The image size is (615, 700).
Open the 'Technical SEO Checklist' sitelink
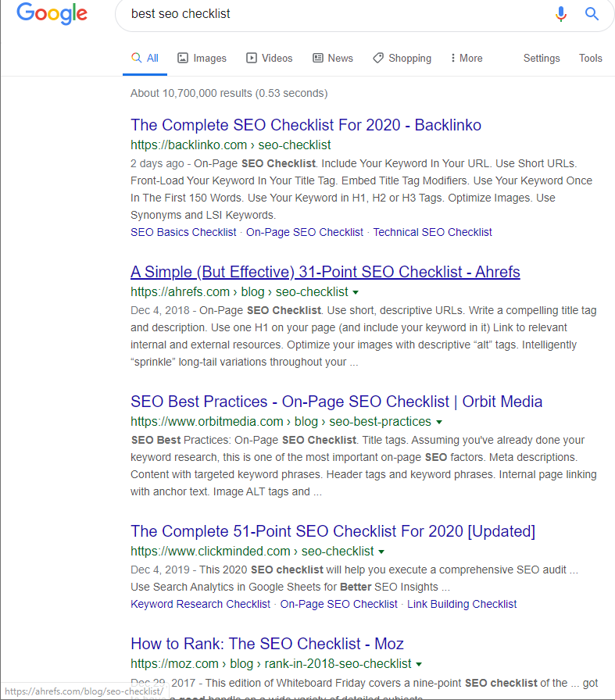(432, 233)
